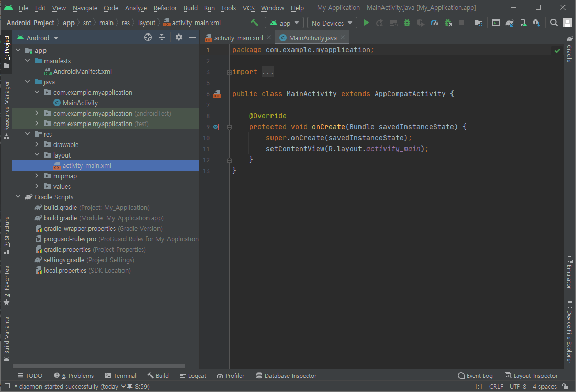The image size is (576, 392).
Task: Click the related XML gutter icon on line 6
Action: [218, 94]
